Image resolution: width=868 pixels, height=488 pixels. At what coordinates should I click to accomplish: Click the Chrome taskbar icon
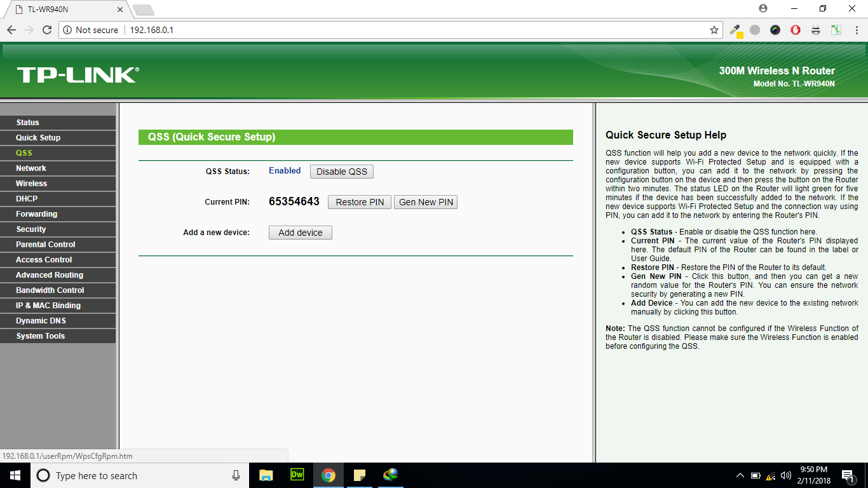(328, 475)
